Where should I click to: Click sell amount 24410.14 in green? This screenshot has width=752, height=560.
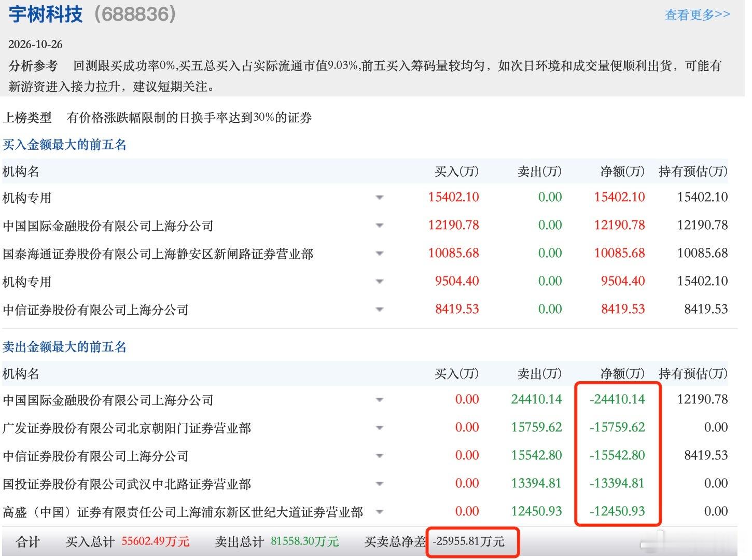(536, 399)
